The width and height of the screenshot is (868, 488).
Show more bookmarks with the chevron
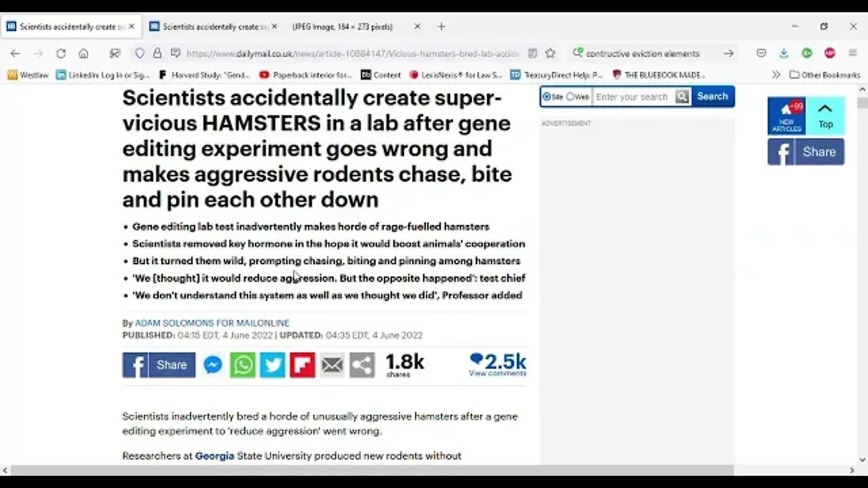(x=776, y=75)
